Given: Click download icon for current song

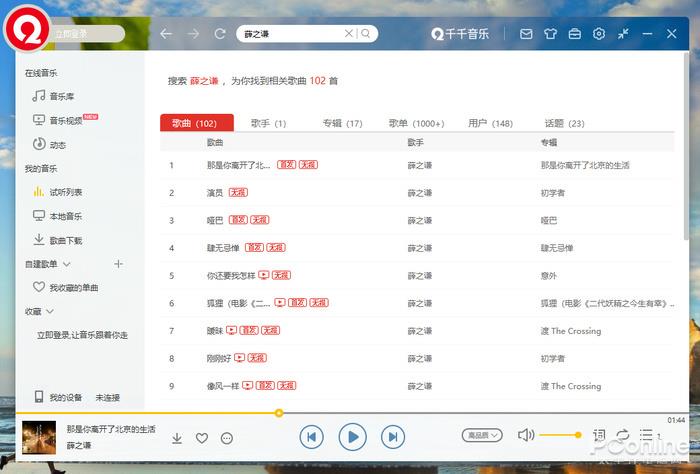Looking at the screenshot, I should pos(177,438).
